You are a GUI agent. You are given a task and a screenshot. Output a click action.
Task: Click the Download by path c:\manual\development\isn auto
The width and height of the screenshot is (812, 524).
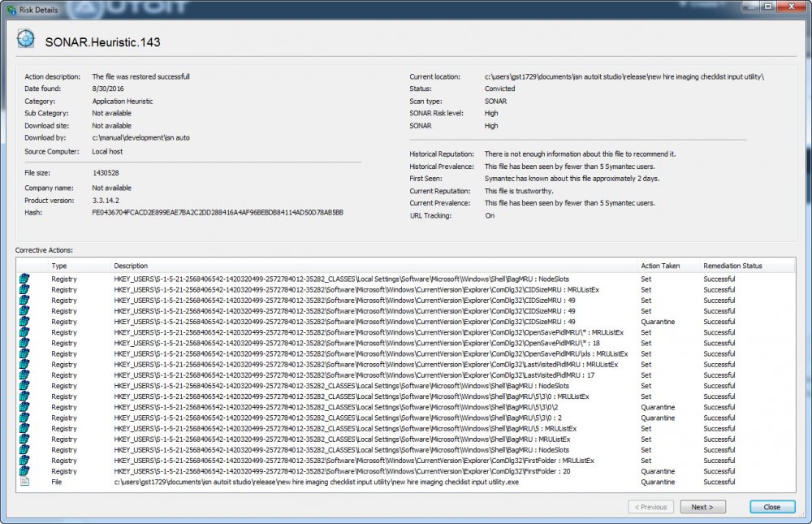point(140,138)
